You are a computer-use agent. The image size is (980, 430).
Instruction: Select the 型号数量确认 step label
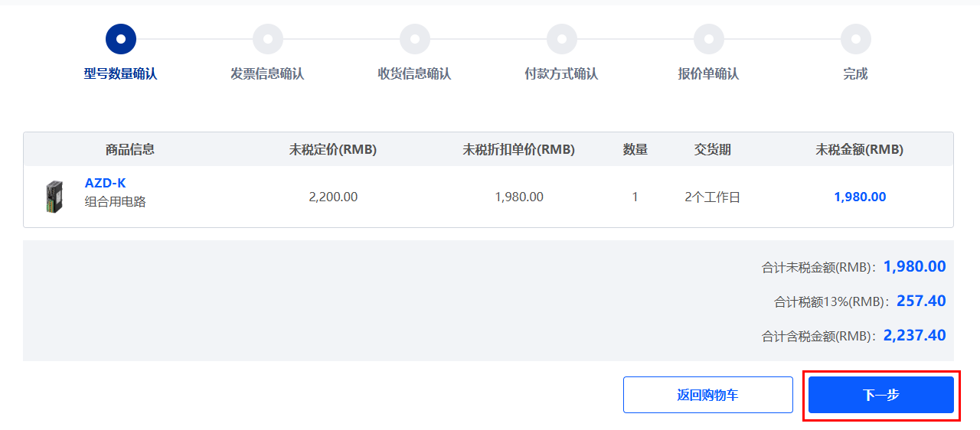point(121,74)
